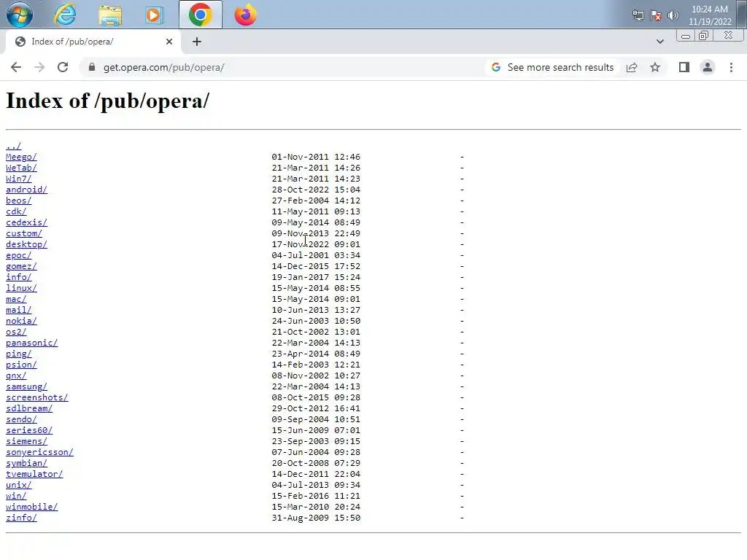The image size is (747, 560).
Task: Click the network tray icon
Action: 638,16
